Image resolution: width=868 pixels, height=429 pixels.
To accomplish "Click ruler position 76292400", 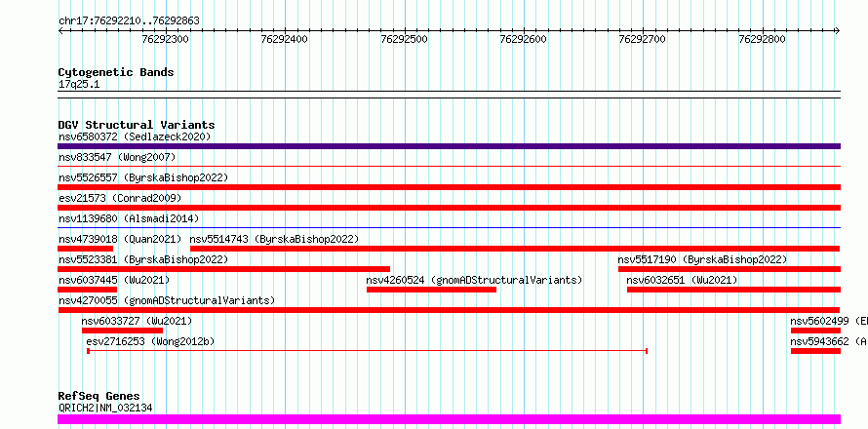I will pyautogui.click(x=285, y=39).
